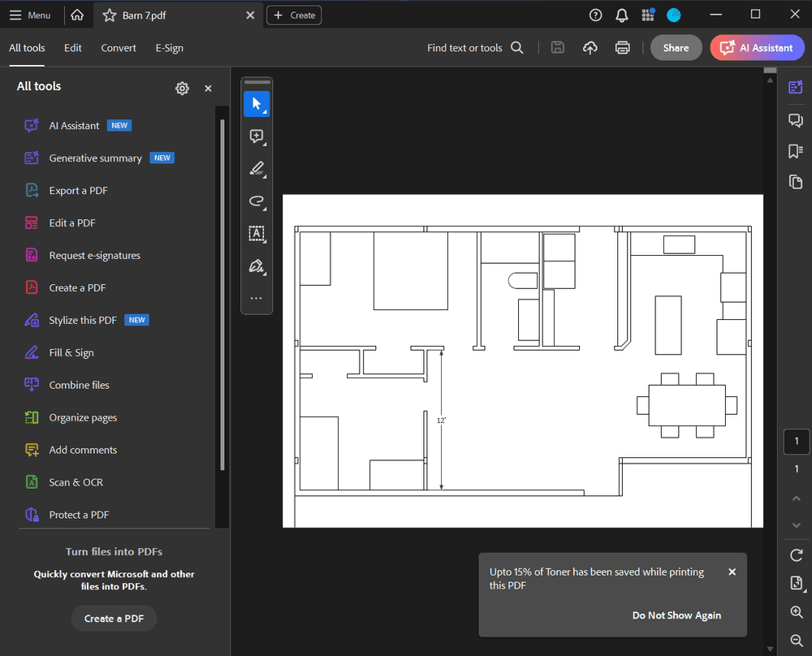Image resolution: width=812 pixels, height=656 pixels.
Task: Dismiss the toner saved notification
Action: click(732, 572)
